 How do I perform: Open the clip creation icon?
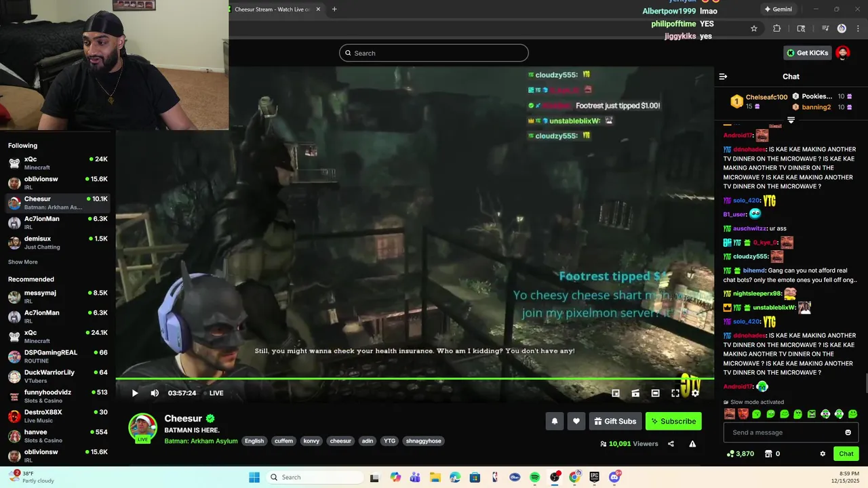tap(635, 393)
